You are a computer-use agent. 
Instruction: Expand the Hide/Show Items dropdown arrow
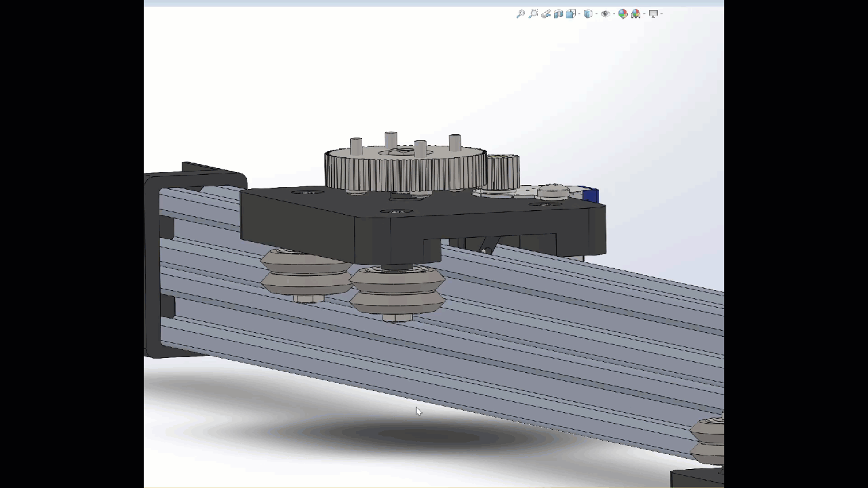tap(614, 14)
